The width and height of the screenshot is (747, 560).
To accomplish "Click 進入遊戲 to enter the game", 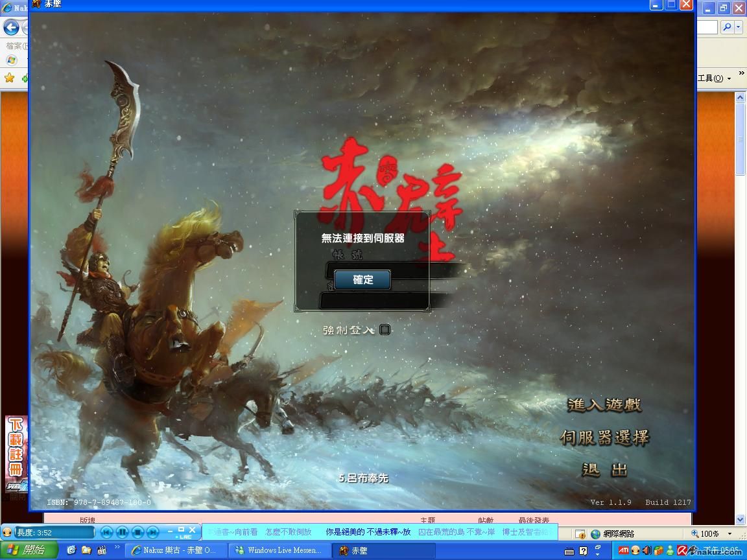I will point(604,404).
